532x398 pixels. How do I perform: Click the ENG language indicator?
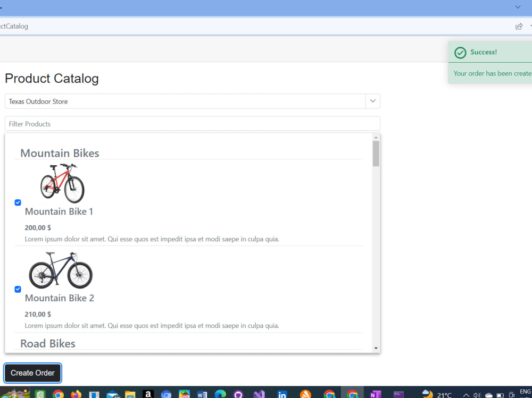(x=525, y=392)
